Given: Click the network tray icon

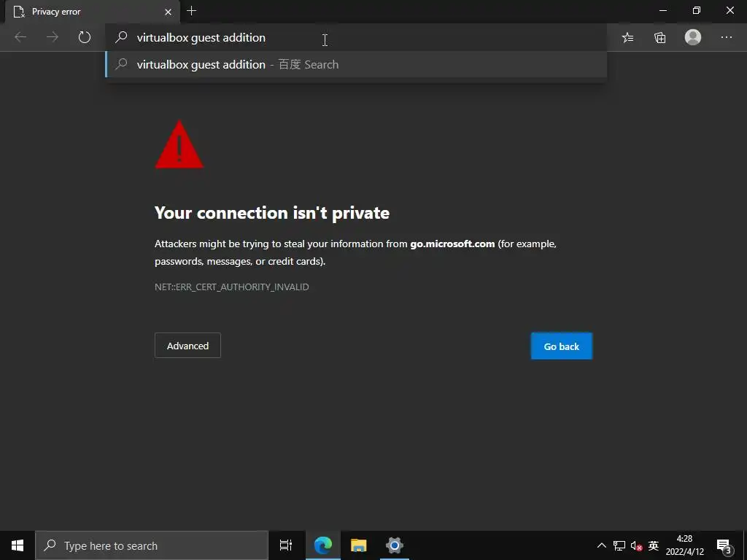Looking at the screenshot, I should pos(619,545).
